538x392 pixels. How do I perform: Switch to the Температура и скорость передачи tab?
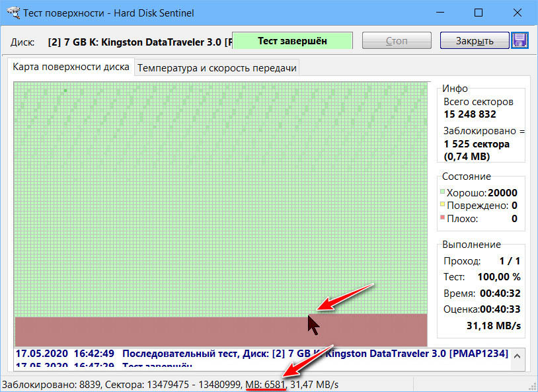tap(217, 67)
